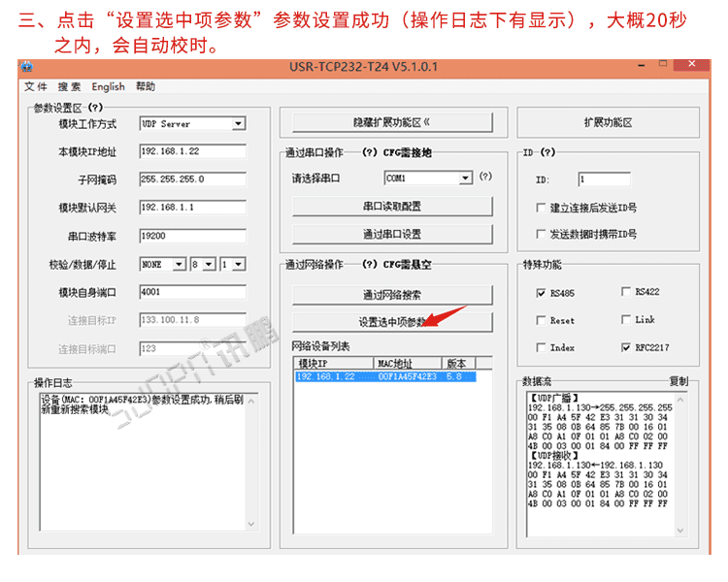Enable the RS422 checkbox

click(625, 292)
